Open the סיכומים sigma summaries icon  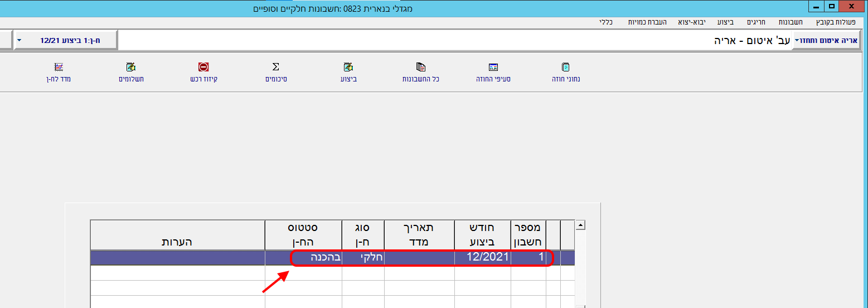click(x=276, y=68)
